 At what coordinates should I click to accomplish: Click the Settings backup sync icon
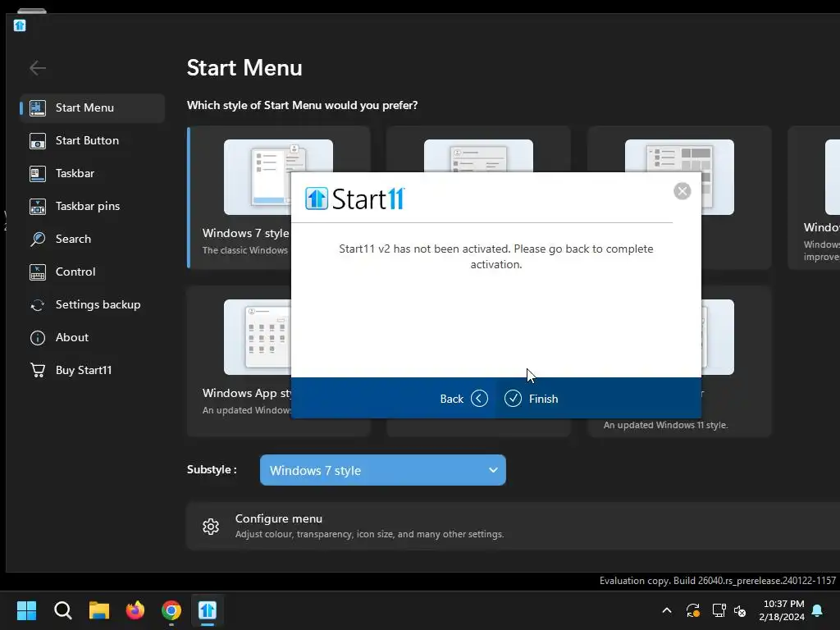click(38, 305)
